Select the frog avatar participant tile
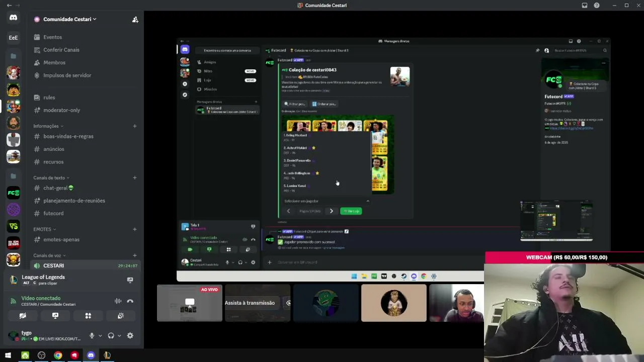The height and width of the screenshot is (362, 644). click(x=326, y=303)
